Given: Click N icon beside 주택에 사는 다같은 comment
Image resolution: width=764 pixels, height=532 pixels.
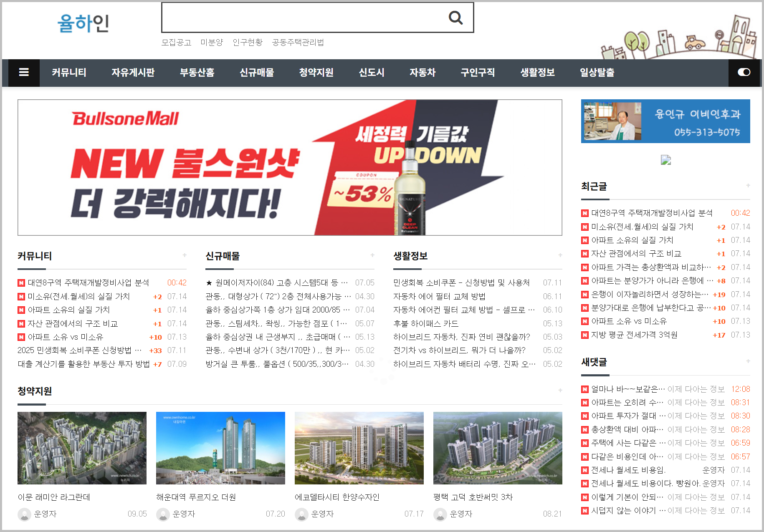Looking at the screenshot, I should point(585,443).
